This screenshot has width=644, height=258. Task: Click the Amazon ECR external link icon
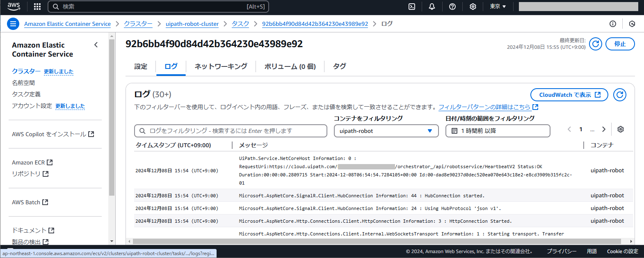coord(50,162)
